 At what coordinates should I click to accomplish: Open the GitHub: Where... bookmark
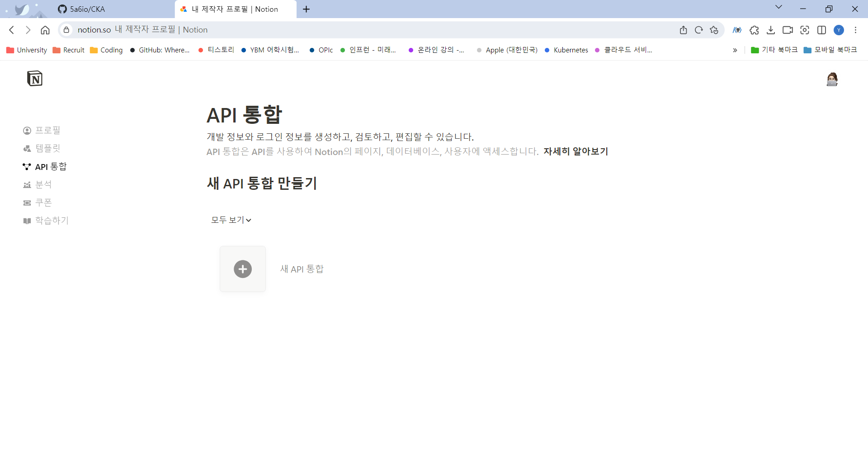(x=160, y=50)
